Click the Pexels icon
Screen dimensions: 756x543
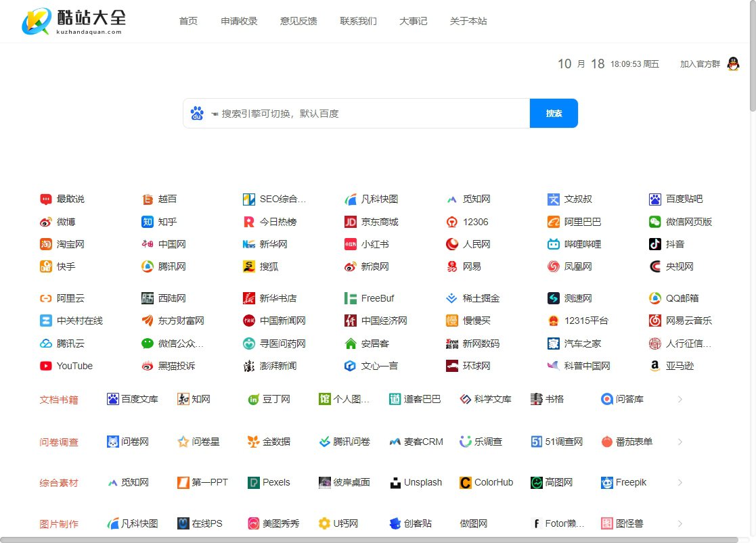pyautogui.click(x=254, y=483)
